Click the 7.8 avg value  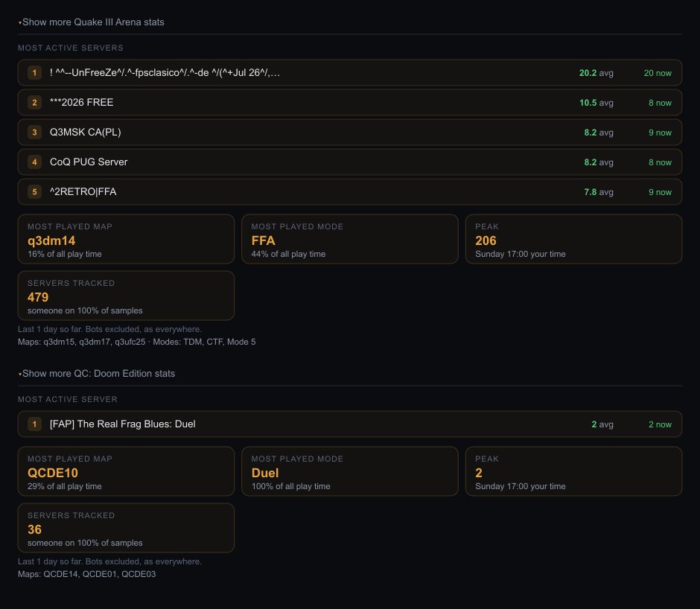pyautogui.click(x=599, y=192)
